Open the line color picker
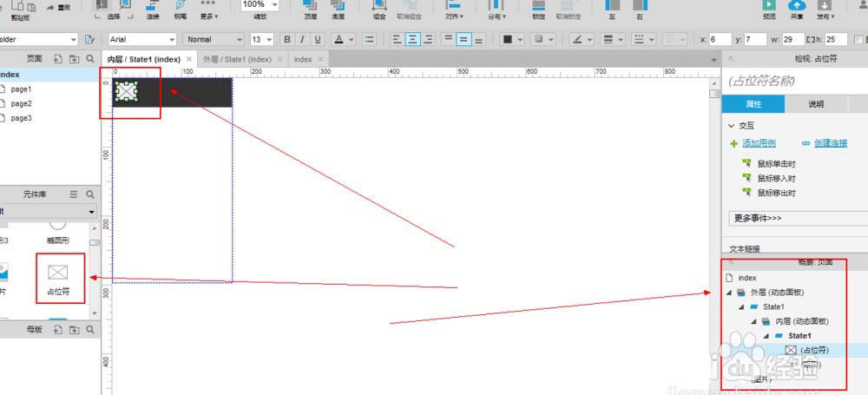Viewport: 868px width, 395px height. pos(582,39)
